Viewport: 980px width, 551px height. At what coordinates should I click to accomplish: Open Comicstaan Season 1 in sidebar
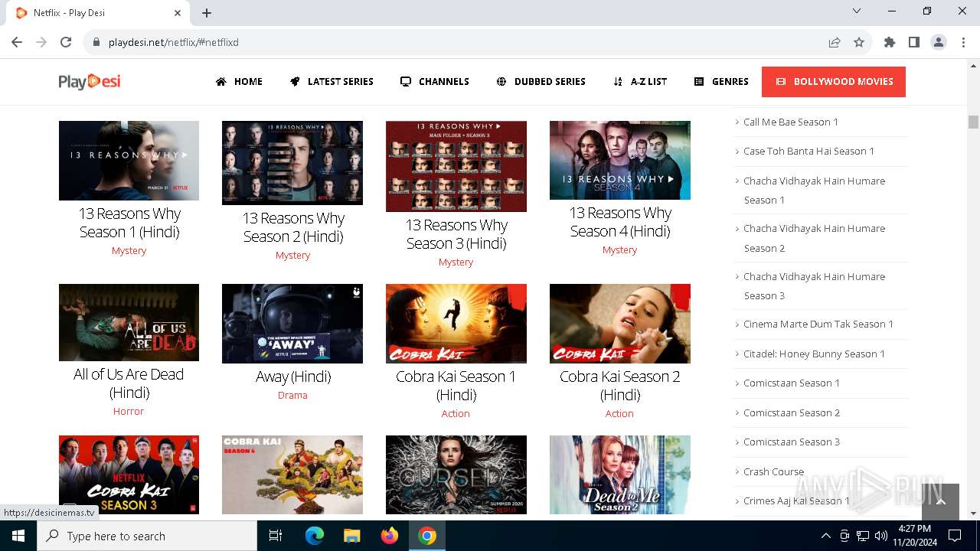[792, 383]
